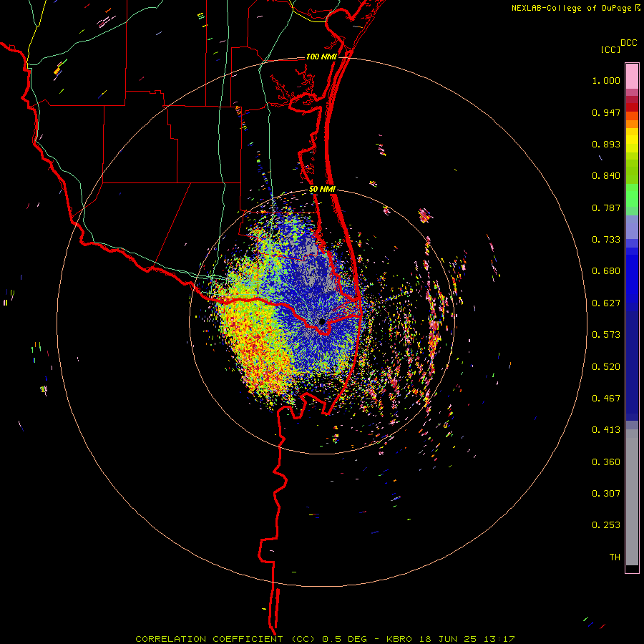Click the 0.573 scale value
This screenshot has width=644, height=644.
click(x=606, y=335)
